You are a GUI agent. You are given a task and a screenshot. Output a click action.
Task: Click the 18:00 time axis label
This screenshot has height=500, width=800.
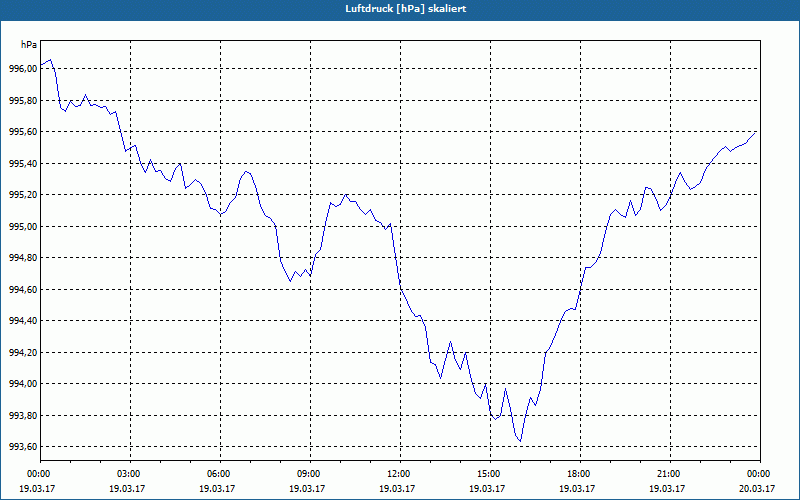pos(580,473)
